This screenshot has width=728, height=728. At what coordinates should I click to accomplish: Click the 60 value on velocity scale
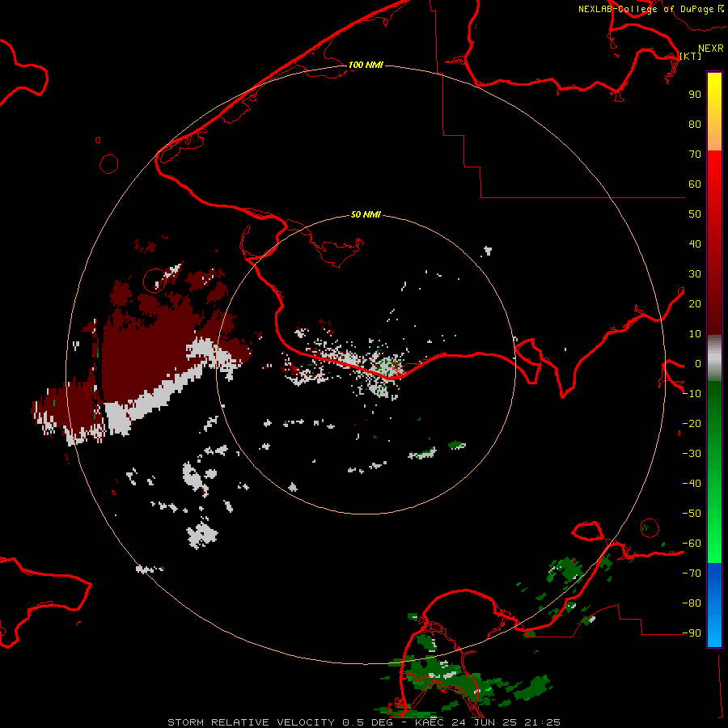tap(695, 184)
